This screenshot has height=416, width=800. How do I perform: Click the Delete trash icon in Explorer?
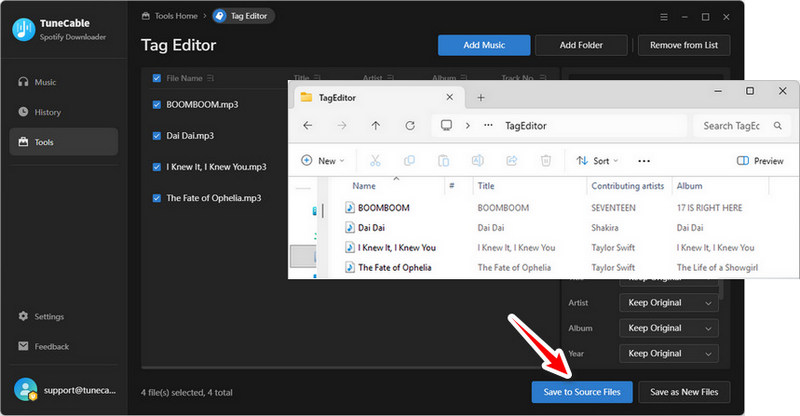(x=546, y=161)
